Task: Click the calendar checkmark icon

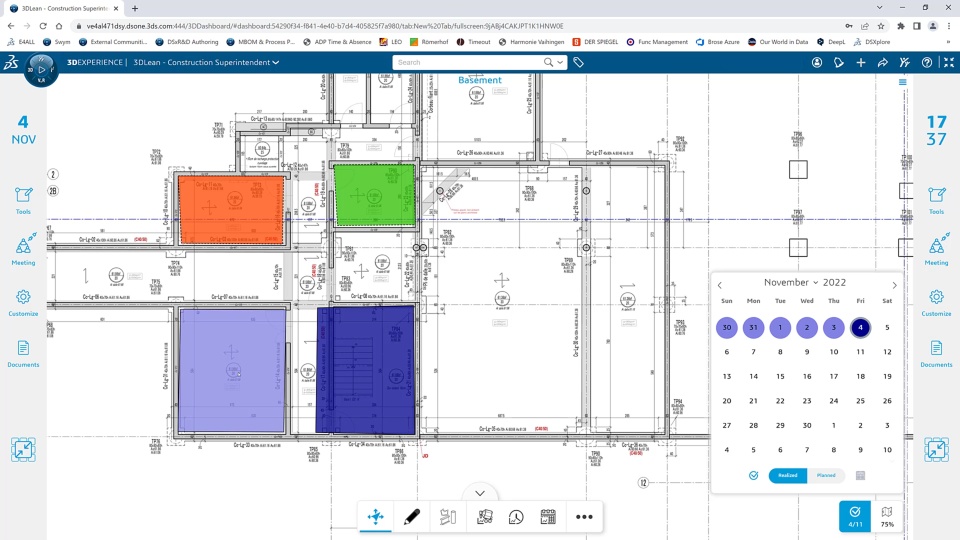Action: pyautogui.click(x=754, y=475)
